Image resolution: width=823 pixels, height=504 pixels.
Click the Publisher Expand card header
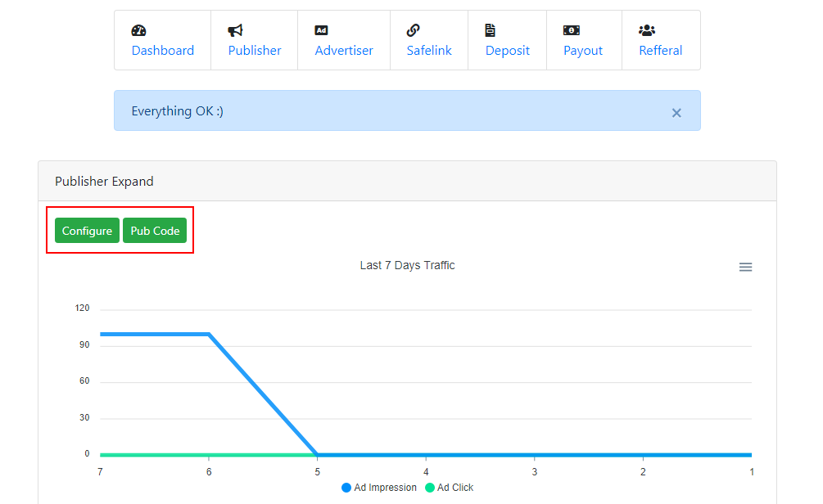407,181
